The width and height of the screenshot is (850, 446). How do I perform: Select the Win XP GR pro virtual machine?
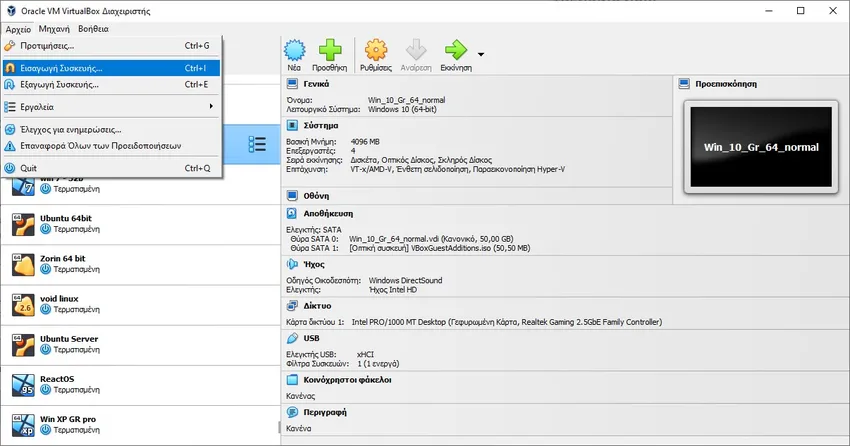pos(141,425)
